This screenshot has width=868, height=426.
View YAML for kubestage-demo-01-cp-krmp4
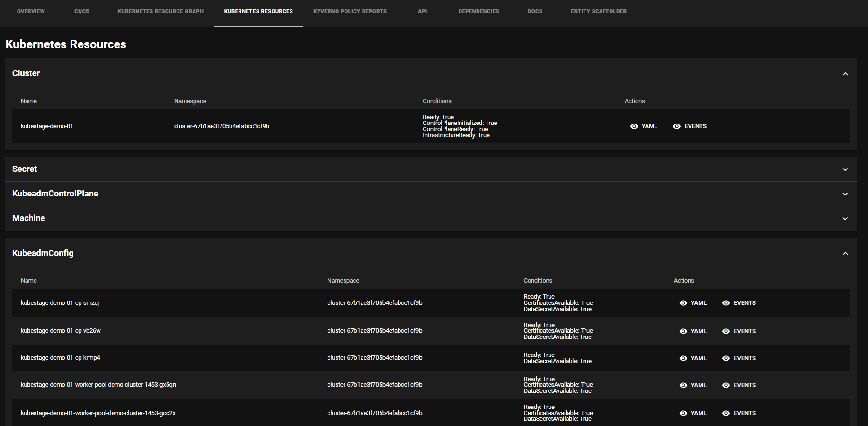point(693,358)
